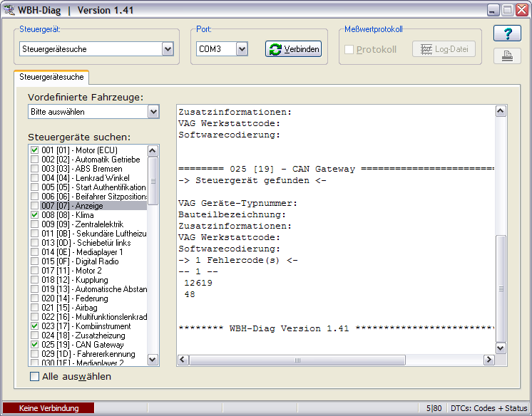Check the 003 ABS Bremsen entry
Image resolution: width=532 pixels, height=416 pixels.
pyautogui.click(x=35, y=169)
